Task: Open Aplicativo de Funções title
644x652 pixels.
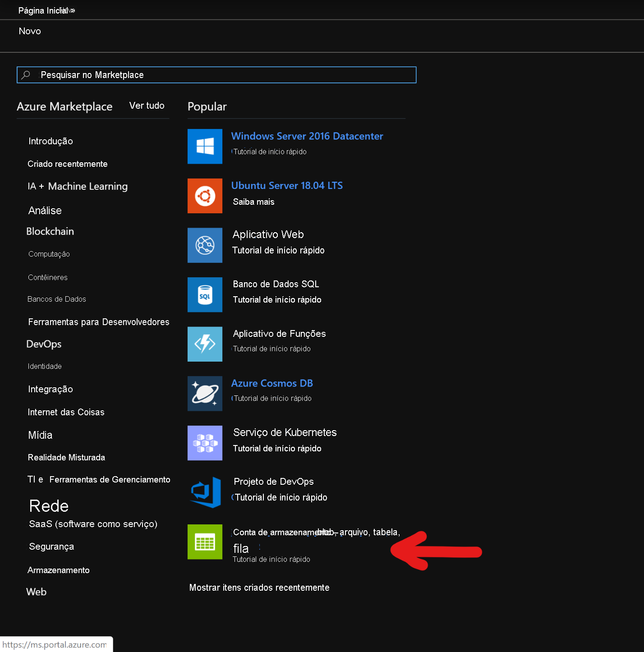Action: pos(280,334)
